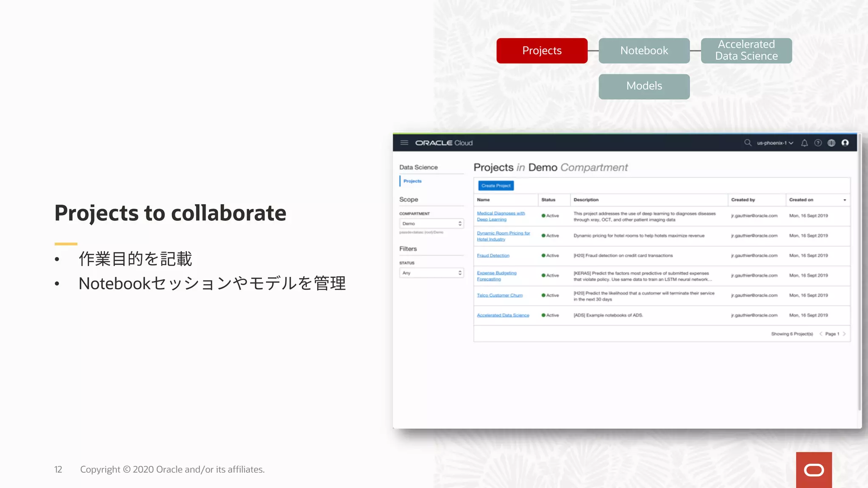The width and height of the screenshot is (868, 488).
Task: Go to previous page arrow in pagination
Action: coord(821,334)
